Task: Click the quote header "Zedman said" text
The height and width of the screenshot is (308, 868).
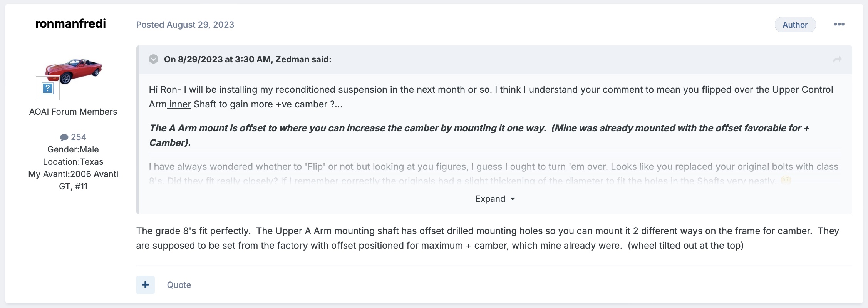Action: (x=303, y=59)
